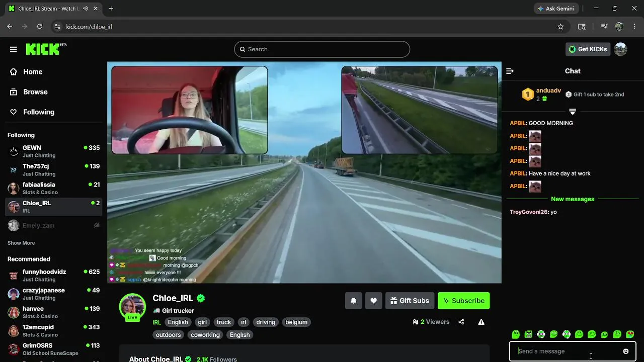Close the Chloe_IRL browser tab
This screenshot has height=362, width=644.
(x=95, y=9)
